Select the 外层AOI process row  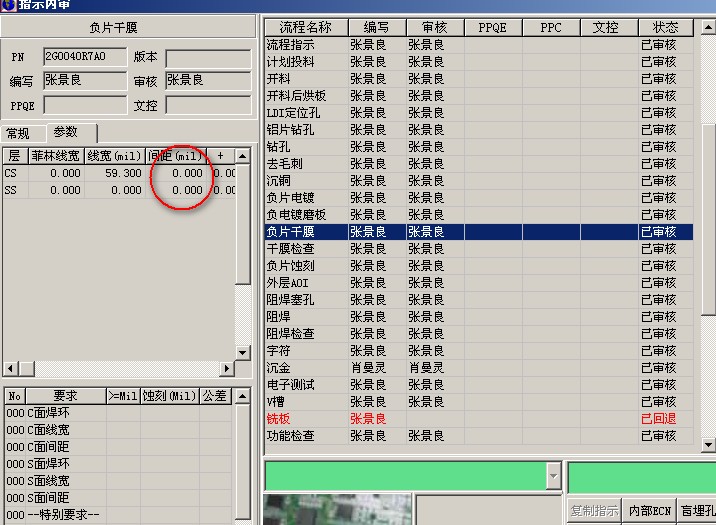click(479, 283)
